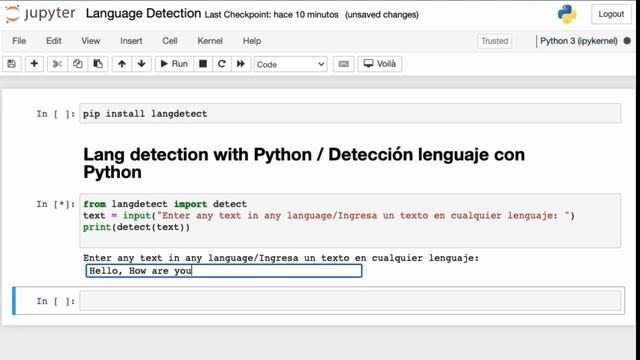The image size is (640, 360).
Task: Click the pip install langdetect cell
Action: [350, 113]
